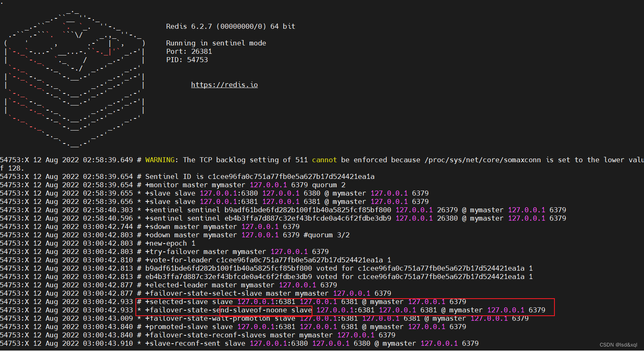The height and width of the screenshot is (352, 644).
Task: Click the sentinel ID eb4b3ffa7d887c32ef43bfcde0a4c6f2fdbe3db9 in the +sentinel line
Action: coord(308,218)
